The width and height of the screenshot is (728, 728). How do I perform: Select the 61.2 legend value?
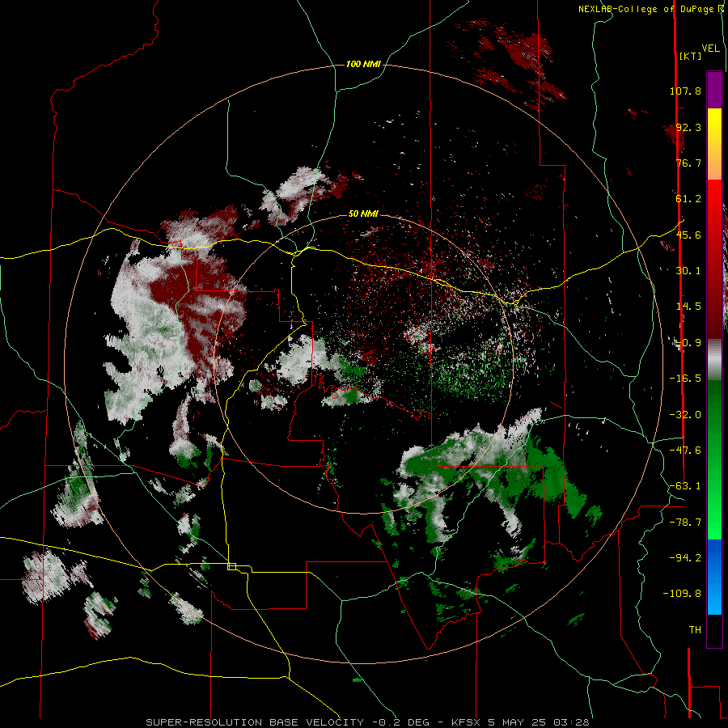pyautogui.click(x=688, y=199)
